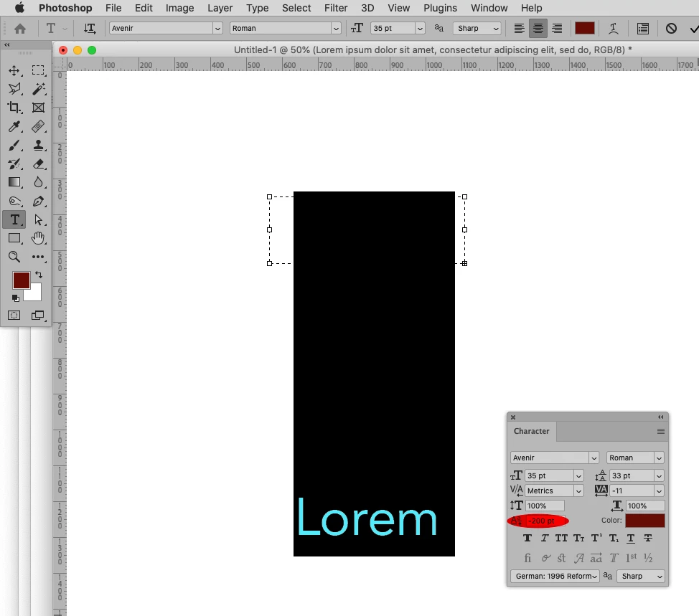The image size is (699, 616).
Task: Open the Layer menu
Action: coord(220,8)
